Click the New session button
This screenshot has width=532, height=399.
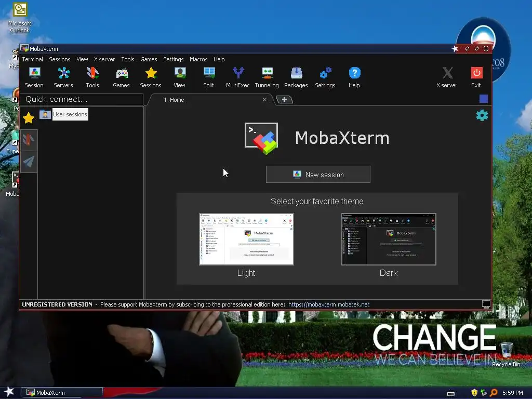(318, 175)
